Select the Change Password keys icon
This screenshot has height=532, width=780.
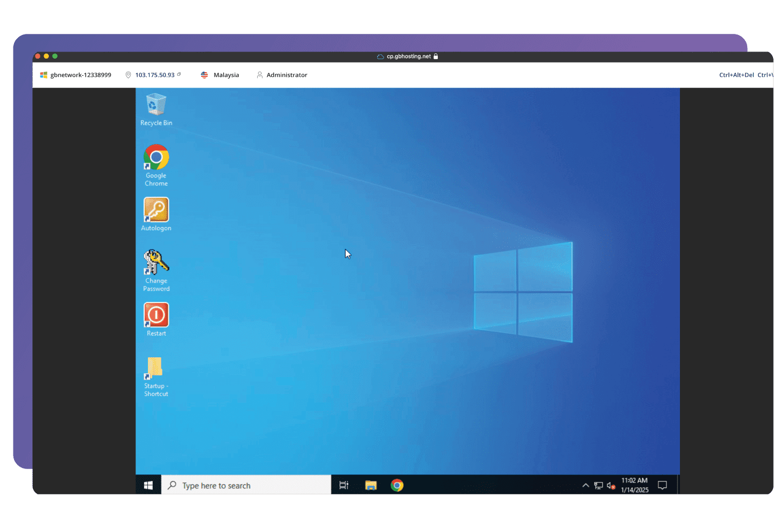click(156, 263)
